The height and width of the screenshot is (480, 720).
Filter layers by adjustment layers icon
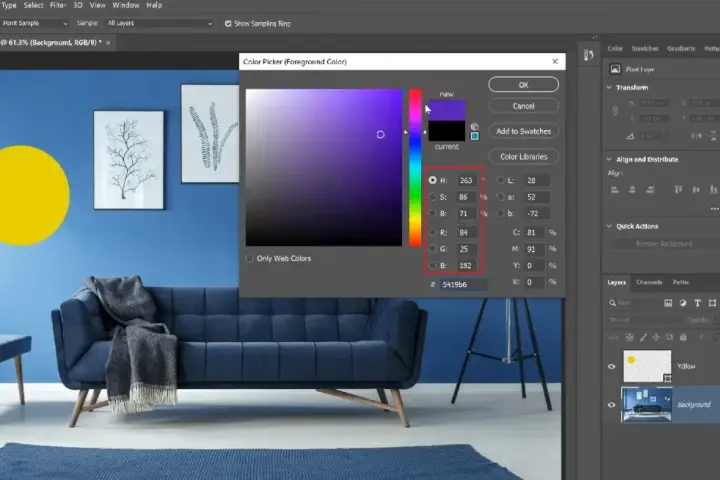pos(683,303)
